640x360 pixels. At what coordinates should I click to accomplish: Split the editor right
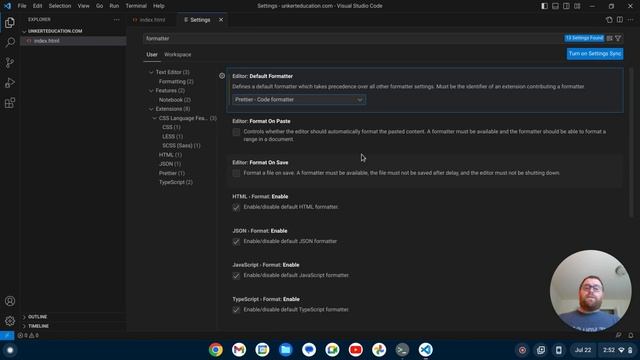point(620,20)
